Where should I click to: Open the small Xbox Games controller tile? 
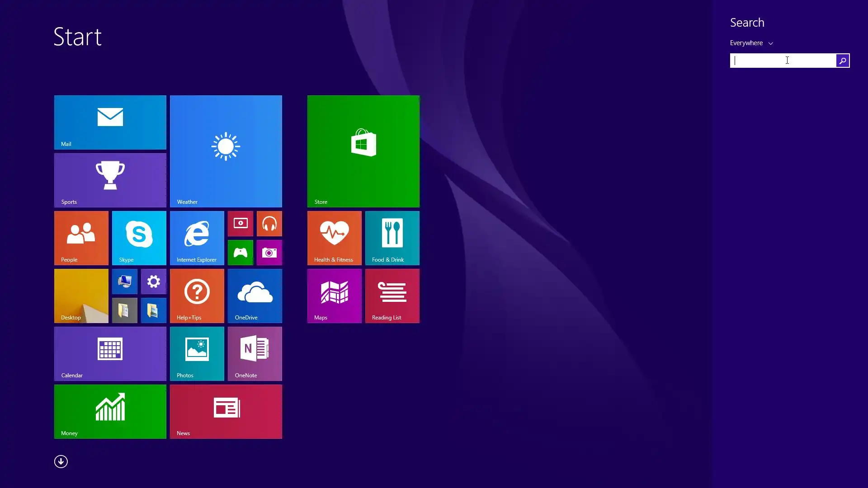(x=240, y=253)
